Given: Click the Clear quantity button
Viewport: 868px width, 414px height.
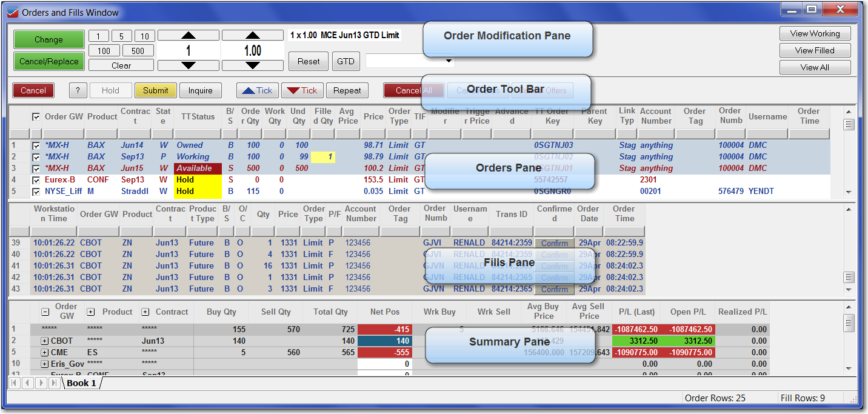Looking at the screenshot, I should (x=121, y=65).
